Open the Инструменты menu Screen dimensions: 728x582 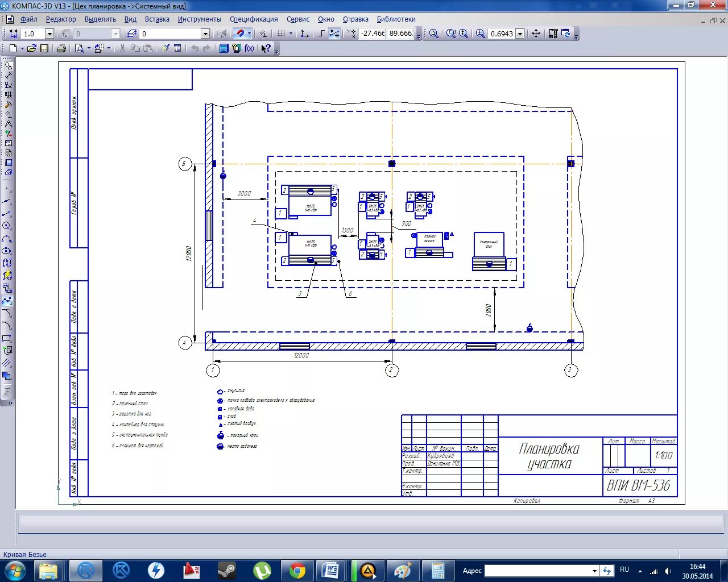[199, 19]
